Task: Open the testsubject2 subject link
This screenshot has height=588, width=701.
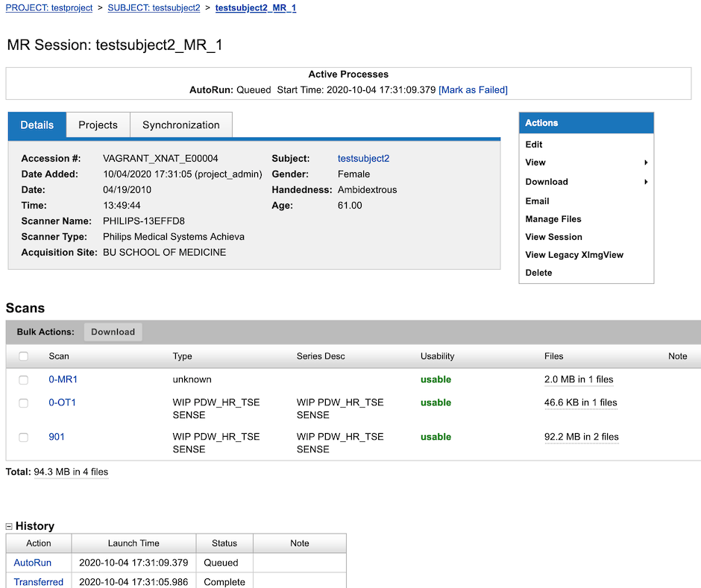Action: pos(363,158)
